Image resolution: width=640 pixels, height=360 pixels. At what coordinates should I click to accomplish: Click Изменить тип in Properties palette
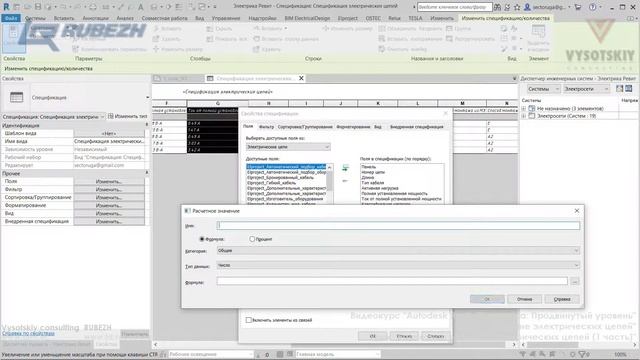(128, 116)
